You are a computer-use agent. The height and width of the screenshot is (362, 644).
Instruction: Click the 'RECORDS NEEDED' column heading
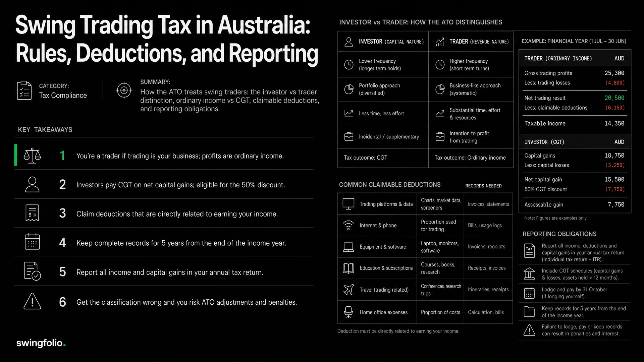(x=483, y=186)
